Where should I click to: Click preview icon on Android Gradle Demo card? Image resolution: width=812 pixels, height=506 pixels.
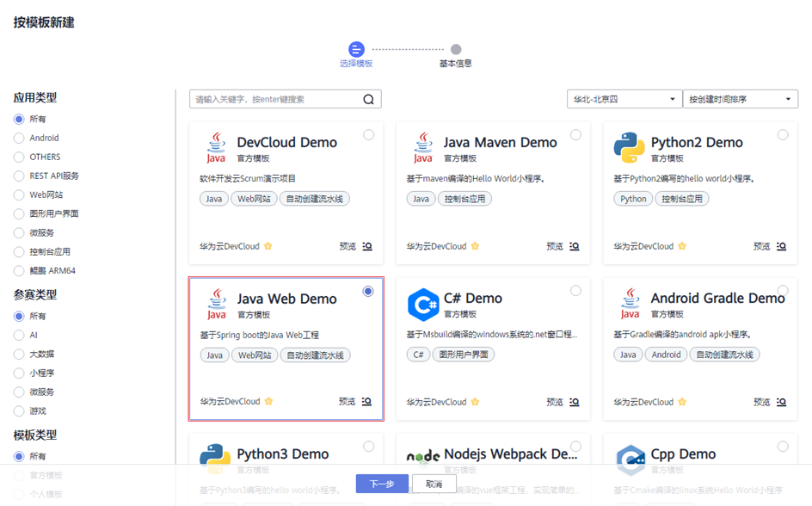coord(781,402)
